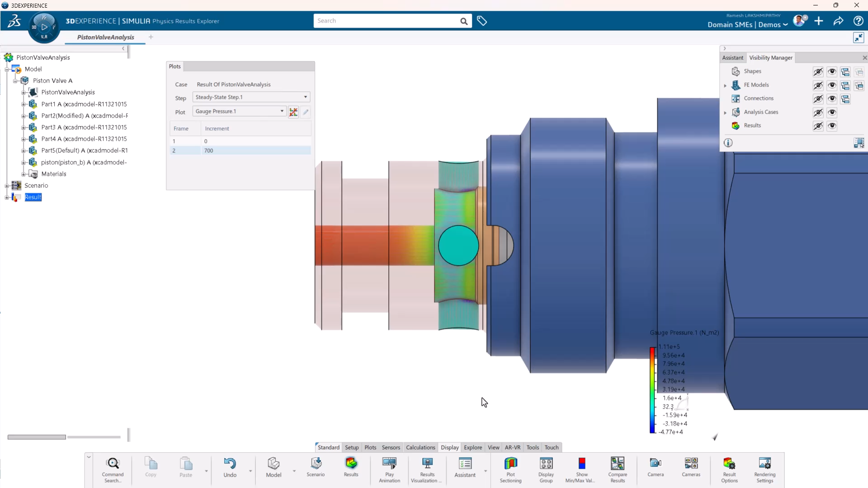Screen dimensions: 868x488
Task: Show FE Models with eye icon
Action: pos(832,85)
